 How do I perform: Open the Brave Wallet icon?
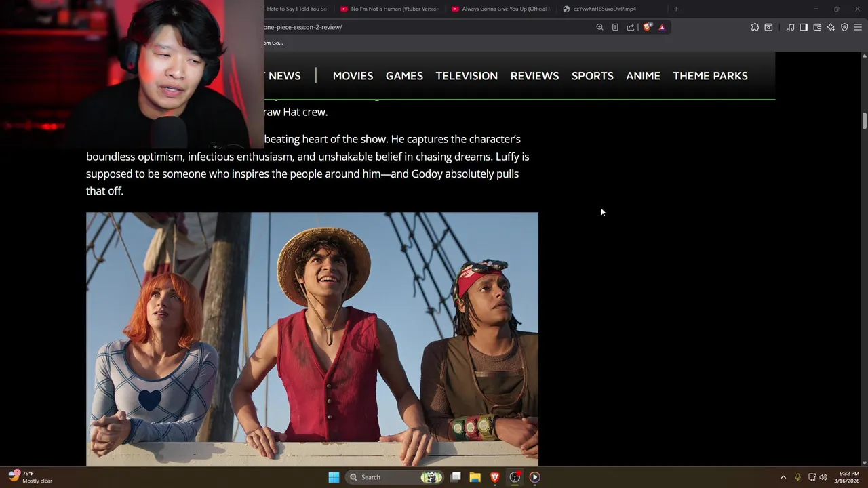click(x=817, y=27)
